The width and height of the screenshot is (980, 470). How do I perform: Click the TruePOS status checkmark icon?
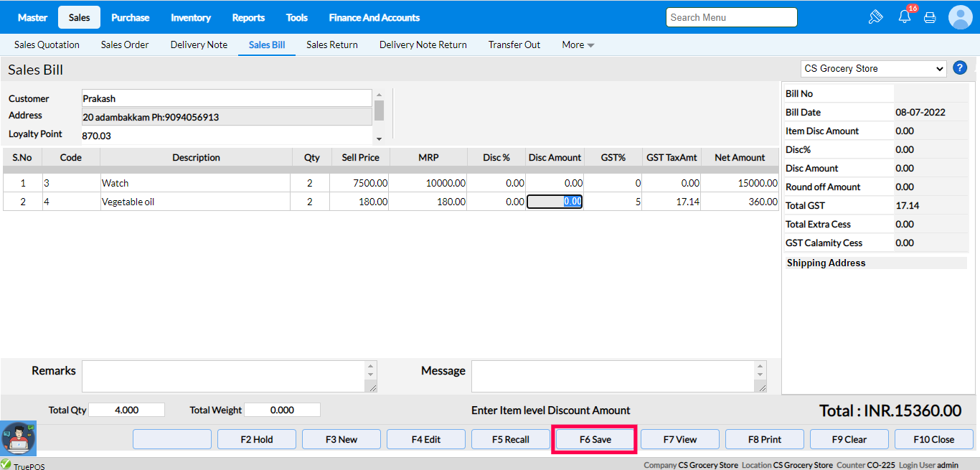(x=6, y=464)
